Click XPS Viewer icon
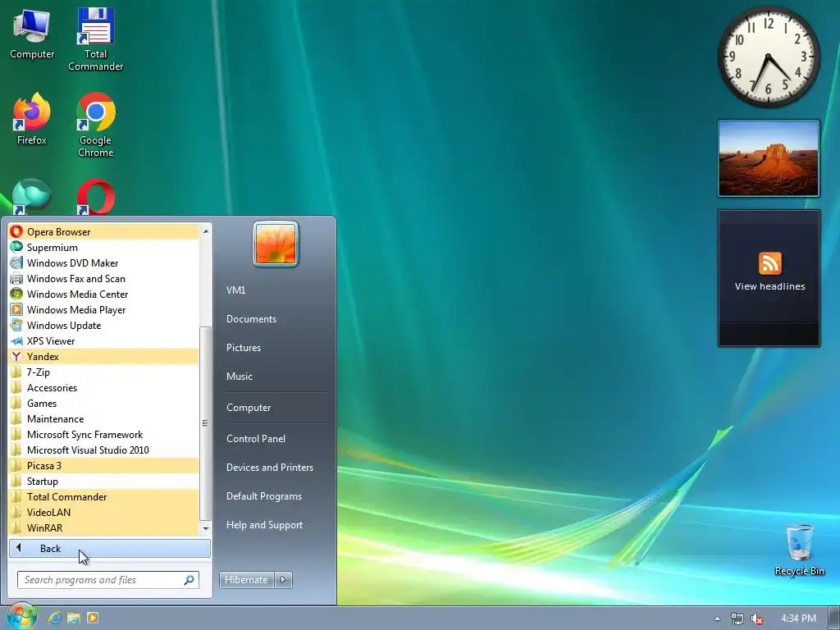This screenshot has height=630, width=840. coord(16,340)
